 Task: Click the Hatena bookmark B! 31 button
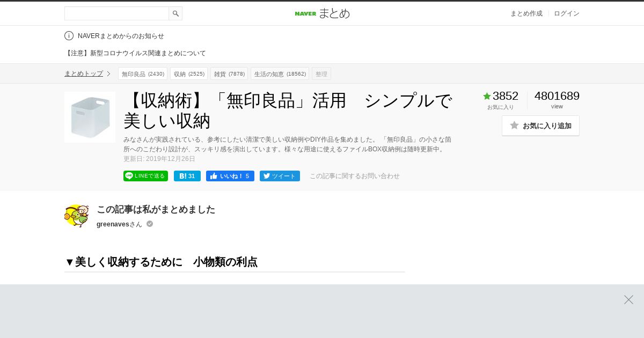[187, 176]
